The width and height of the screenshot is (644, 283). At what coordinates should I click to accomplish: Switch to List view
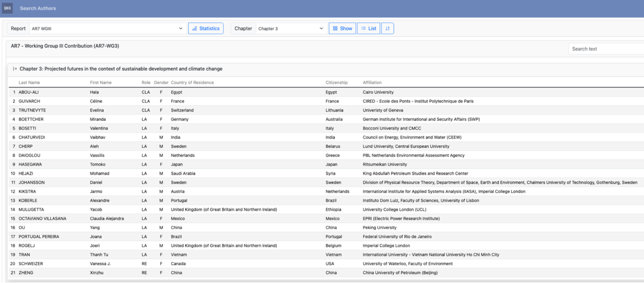coord(369,28)
